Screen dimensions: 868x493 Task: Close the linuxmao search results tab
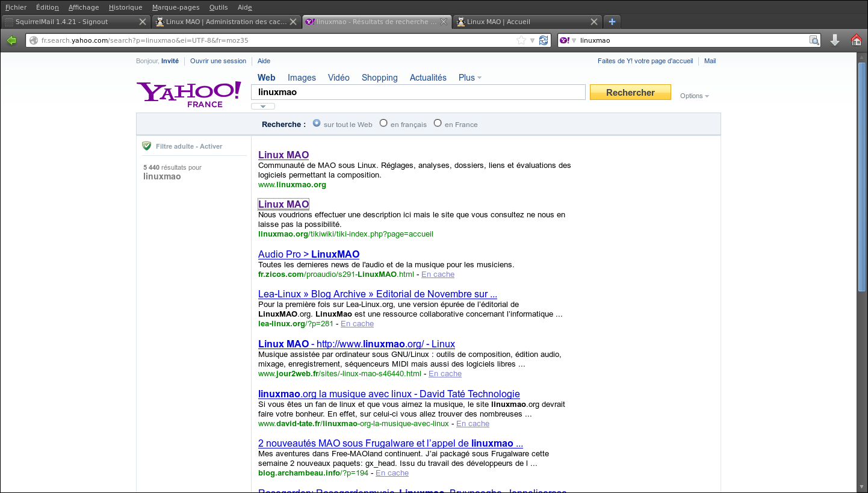click(444, 22)
